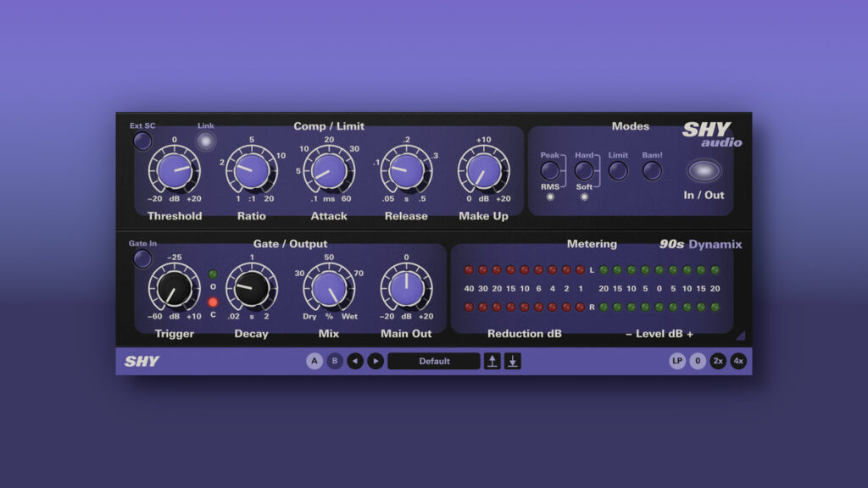Click the next preset arrow button
This screenshot has width=868, height=488.
coord(376,361)
